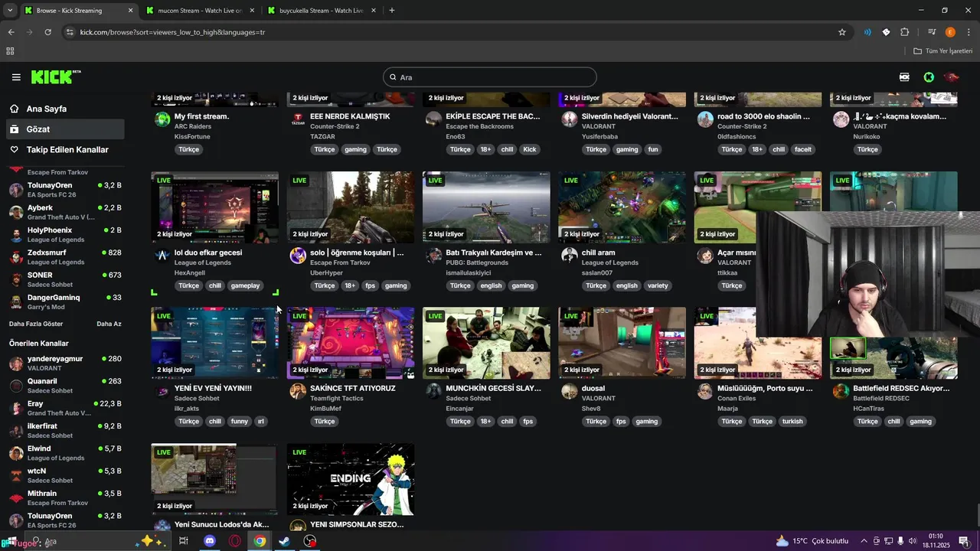Click the funny tag on ilkr_akts stream
The image size is (980, 551).
coord(239,422)
